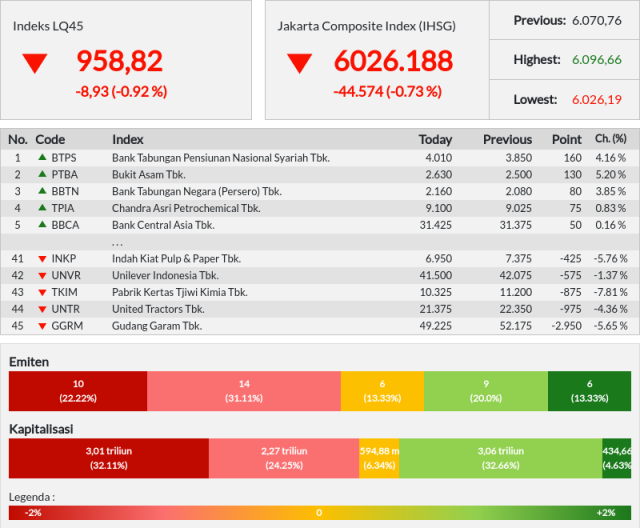This screenshot has width=640, height=528.
Task: Click pink Kapitalisasi segment 2,27 triliun
Action: tap(284, 458)
